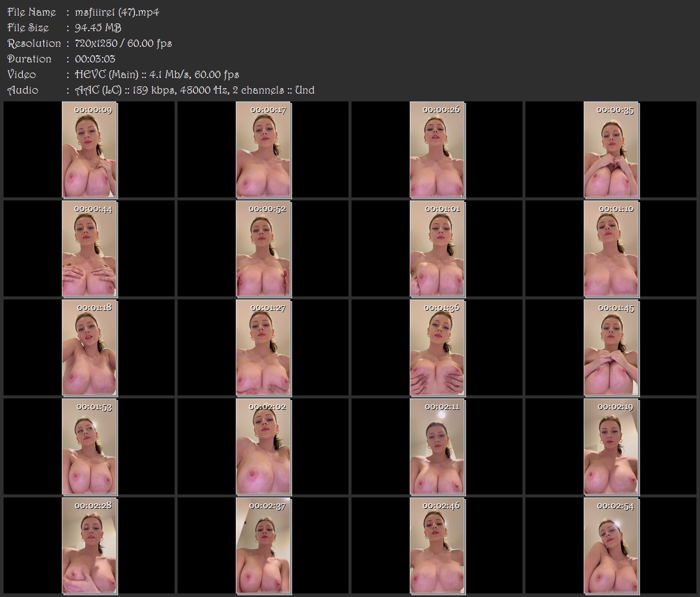Open the frame timestamped 00:00:26

pos(437,149)
